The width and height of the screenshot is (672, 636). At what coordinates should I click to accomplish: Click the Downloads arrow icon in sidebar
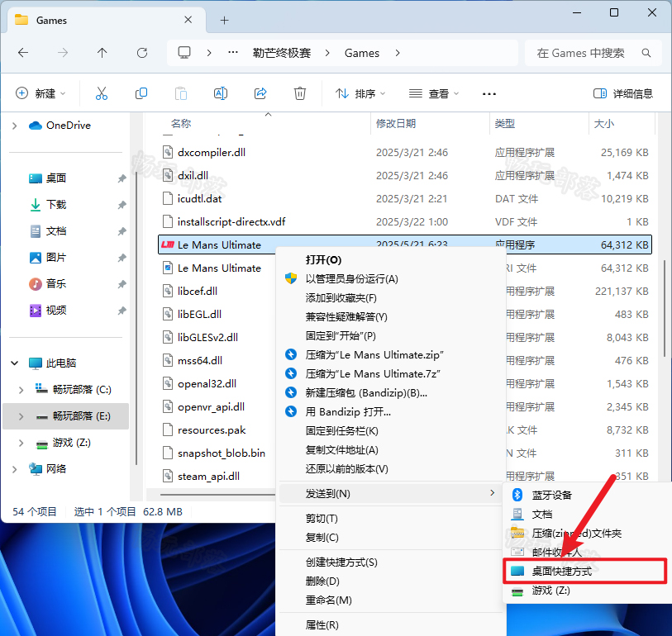coord(36,205)
